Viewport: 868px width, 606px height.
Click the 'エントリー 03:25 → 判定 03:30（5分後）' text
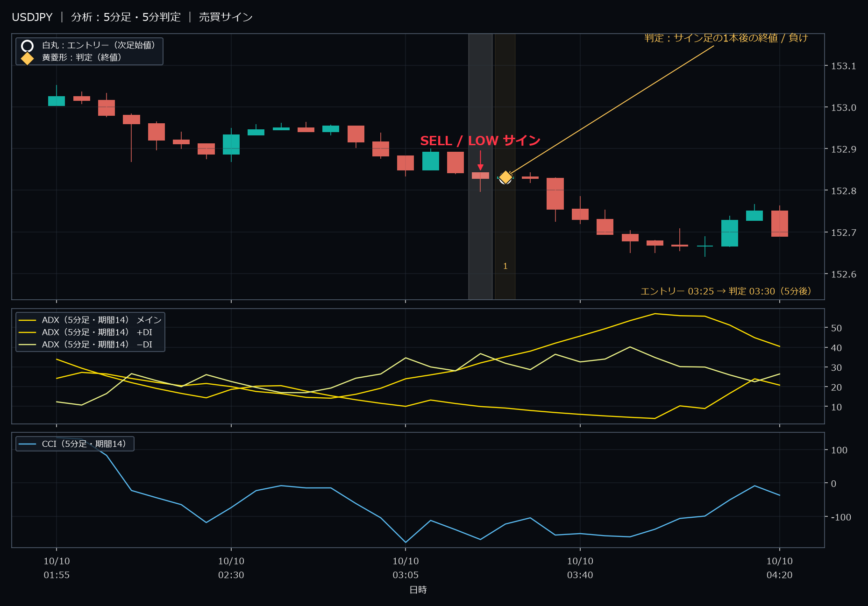pyautogui.click(x=726, y=291)
